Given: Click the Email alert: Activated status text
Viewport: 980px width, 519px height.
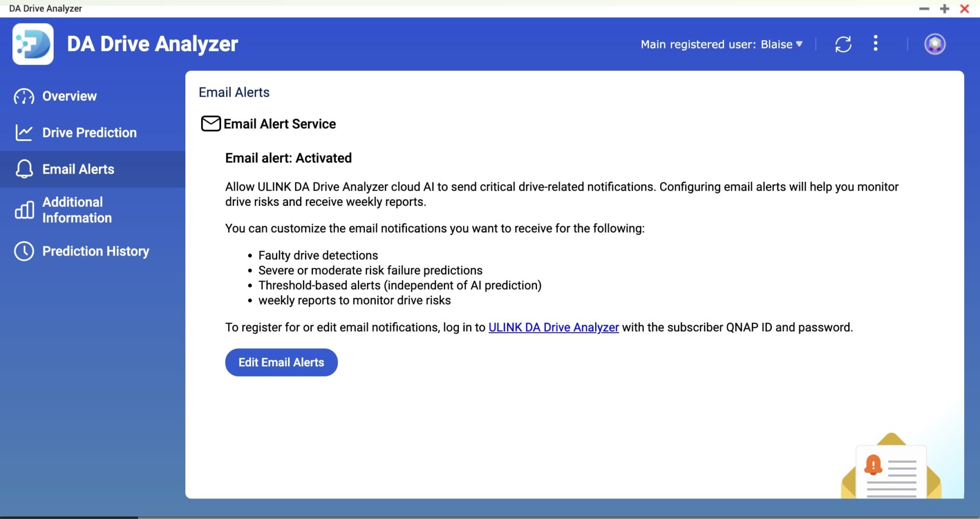Looking at the screenshot, I should [x=288, y=158].
